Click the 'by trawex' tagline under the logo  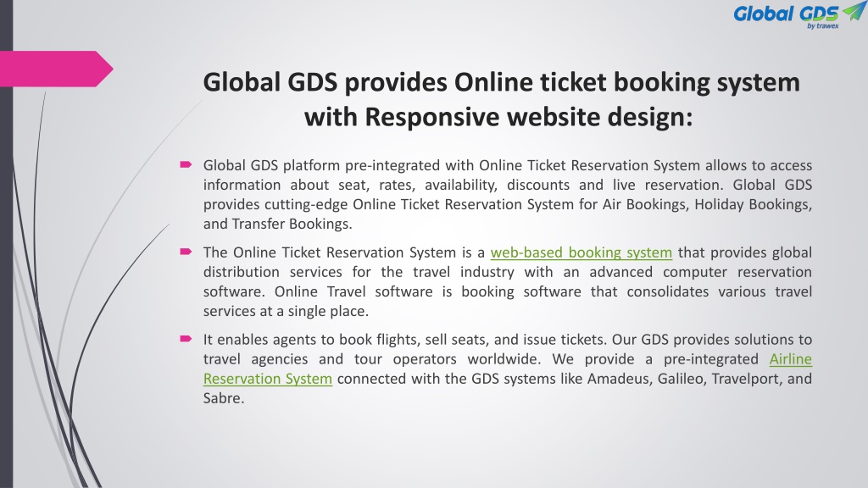[822, 26]
